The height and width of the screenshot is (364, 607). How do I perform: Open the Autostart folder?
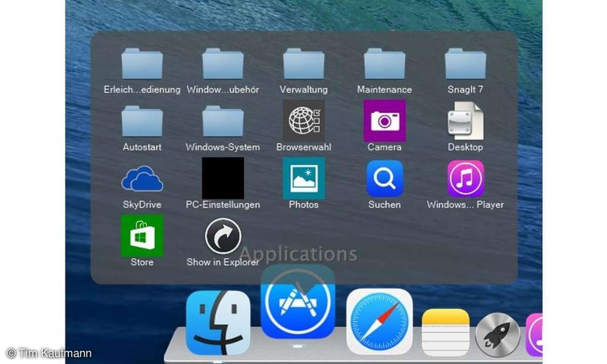click(142, 121)
